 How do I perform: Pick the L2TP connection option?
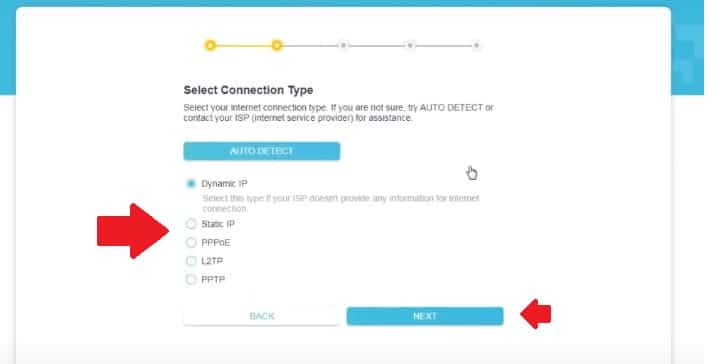(191, 261)
